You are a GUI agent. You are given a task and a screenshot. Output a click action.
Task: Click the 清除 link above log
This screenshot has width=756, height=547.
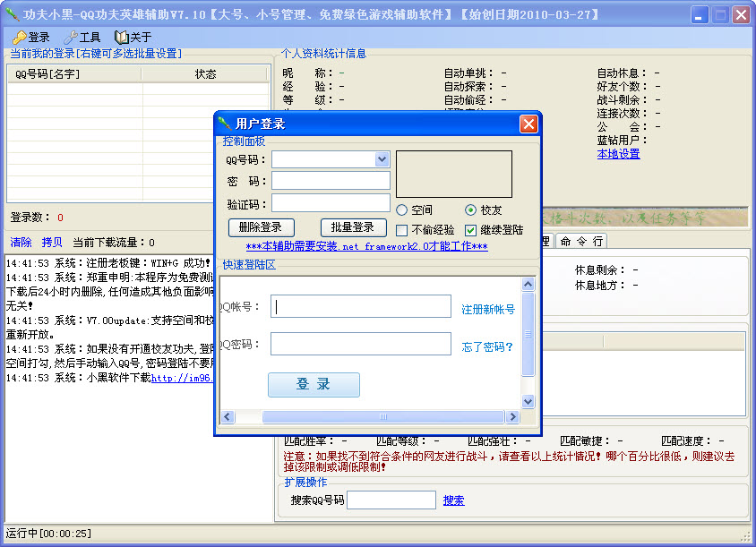click(21, 243)
